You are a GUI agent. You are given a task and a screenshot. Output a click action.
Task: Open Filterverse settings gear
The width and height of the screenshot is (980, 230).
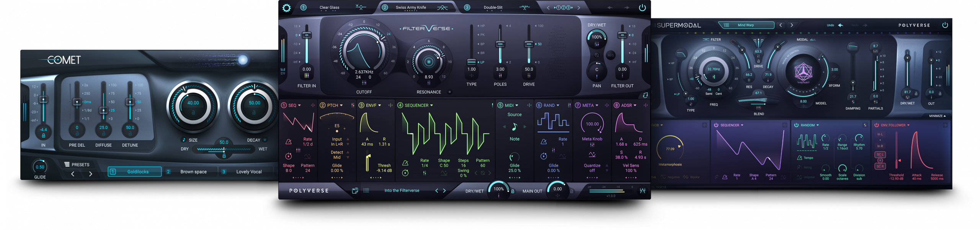(x=286, y=8)
